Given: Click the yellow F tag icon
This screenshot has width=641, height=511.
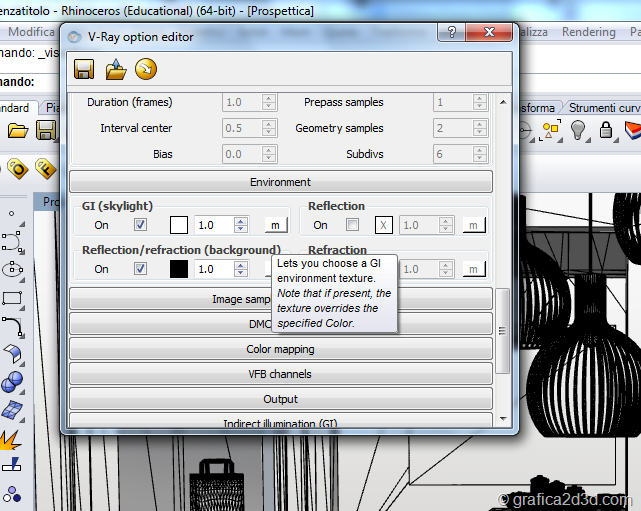Looking at the screenshot, I should coord(45,168).
